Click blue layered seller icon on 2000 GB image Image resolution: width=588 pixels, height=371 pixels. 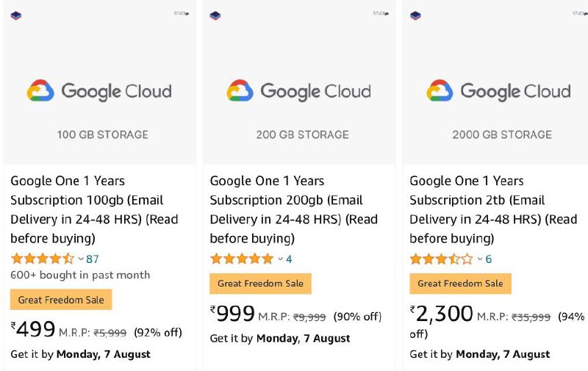coord(415,15)
